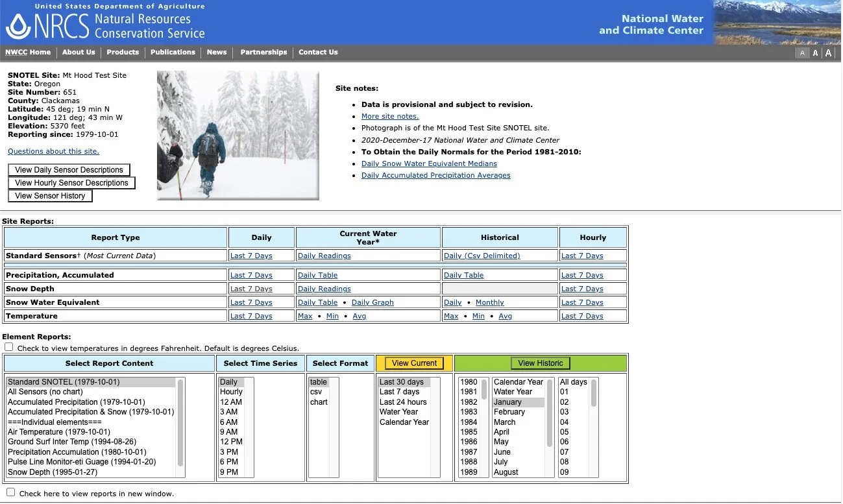Open the Publications menu item
Screen dimensions: 843x504
pyautogui.click(x=173, y=53)
